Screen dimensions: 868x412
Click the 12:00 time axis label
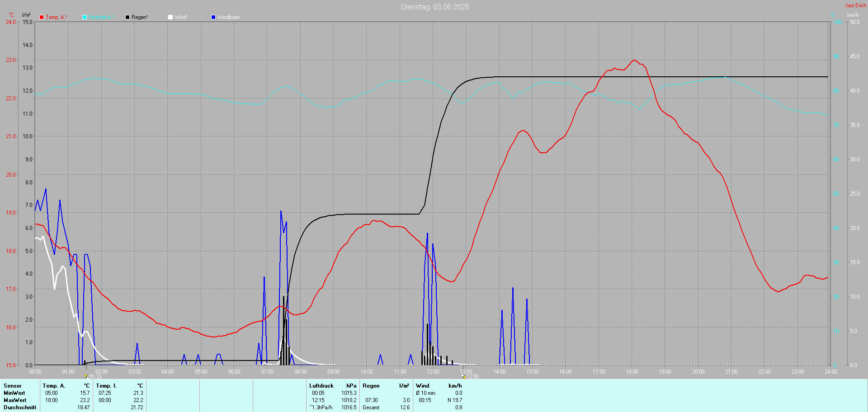pos(433,372)
